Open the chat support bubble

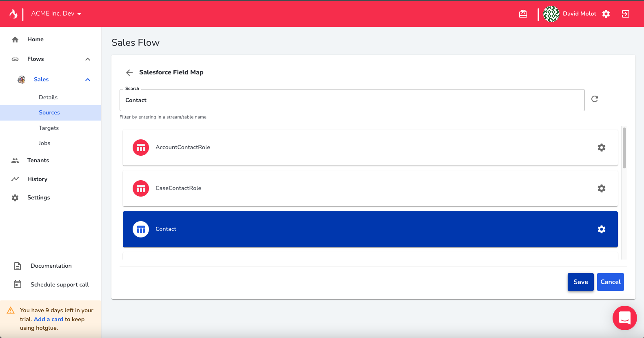click(x=624, y=318)
